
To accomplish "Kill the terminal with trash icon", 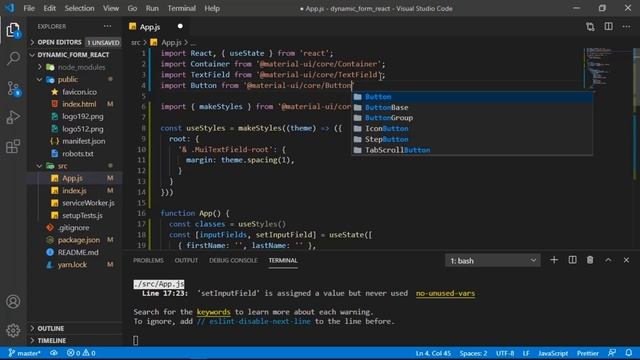I will click(590, 260).
